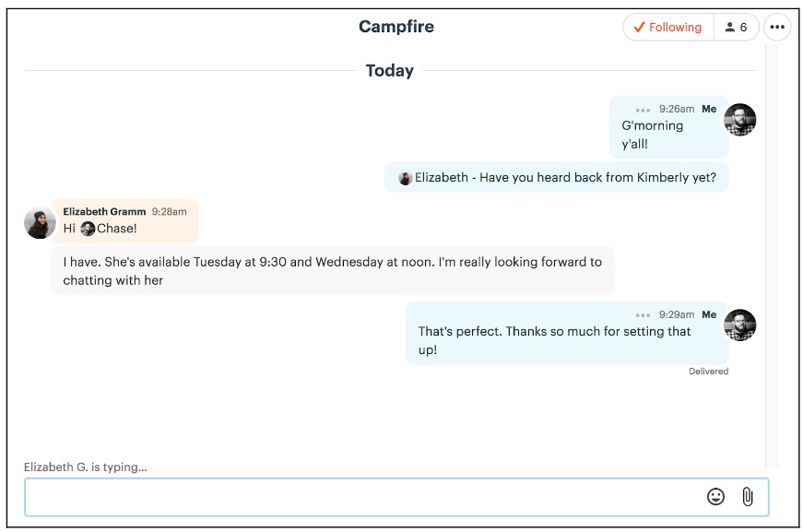Click the Campfire room title
803x532 pixels.
[x=396, y=27]
